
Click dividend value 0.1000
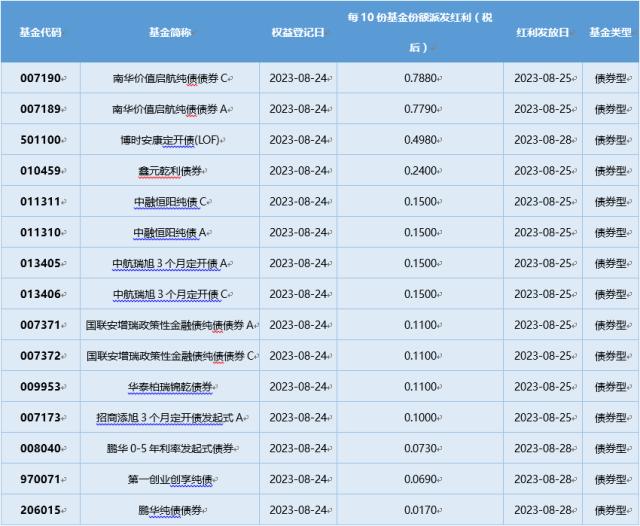pos(420,417)
